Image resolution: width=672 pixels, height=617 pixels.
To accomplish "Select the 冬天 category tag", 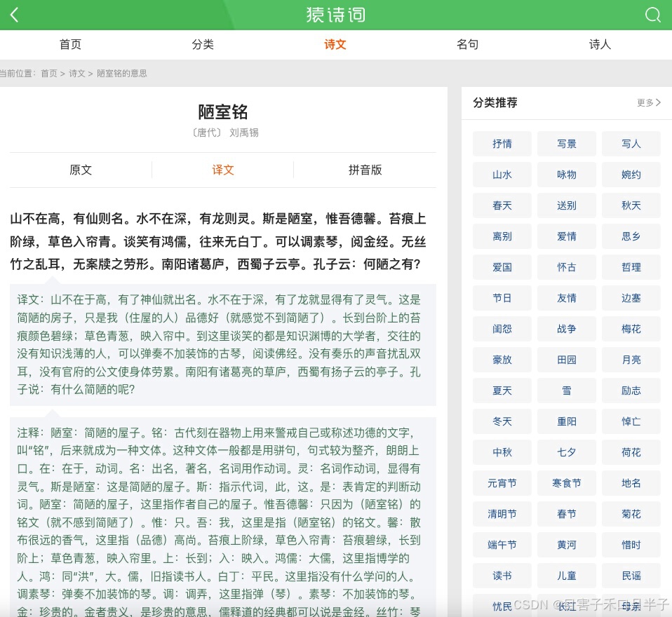I will click(502, 421).
